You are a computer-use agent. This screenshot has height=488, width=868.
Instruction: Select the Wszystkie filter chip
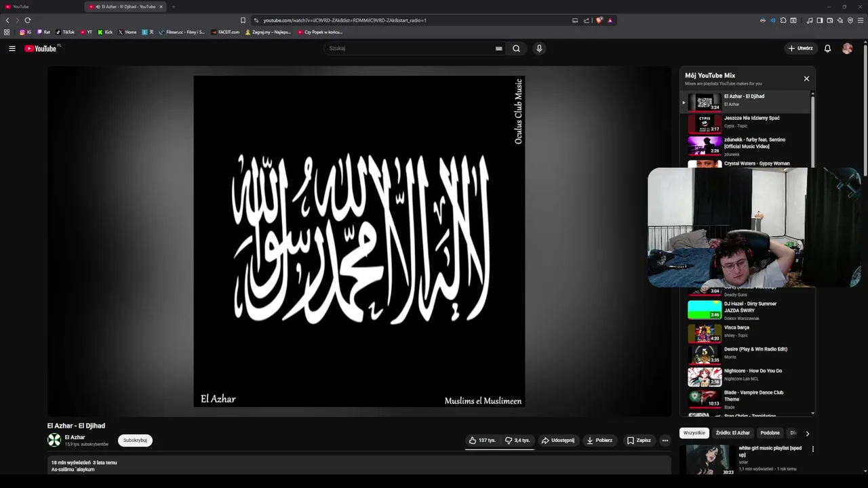[x=694, y=433]
